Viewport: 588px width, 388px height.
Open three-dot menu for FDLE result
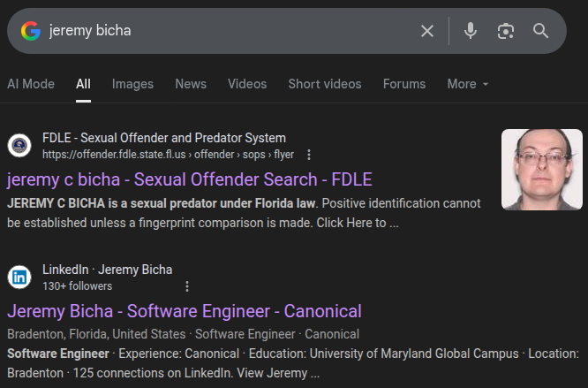tap(309, 155)
